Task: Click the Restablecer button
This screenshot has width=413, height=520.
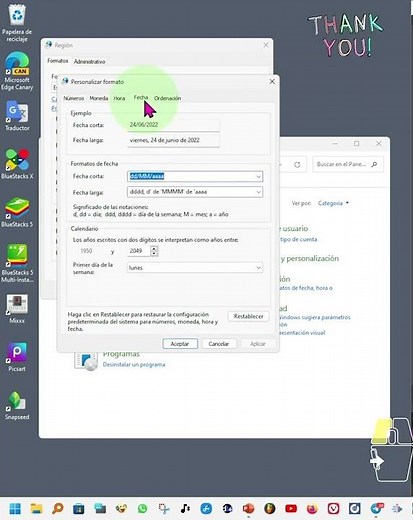Action: coord(248,316)
